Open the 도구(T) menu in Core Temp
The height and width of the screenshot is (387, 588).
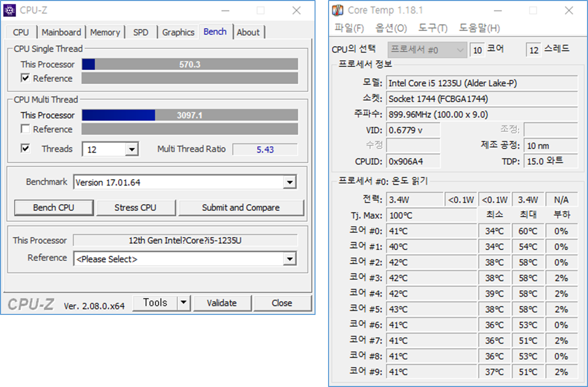click(x=433, y=28)
